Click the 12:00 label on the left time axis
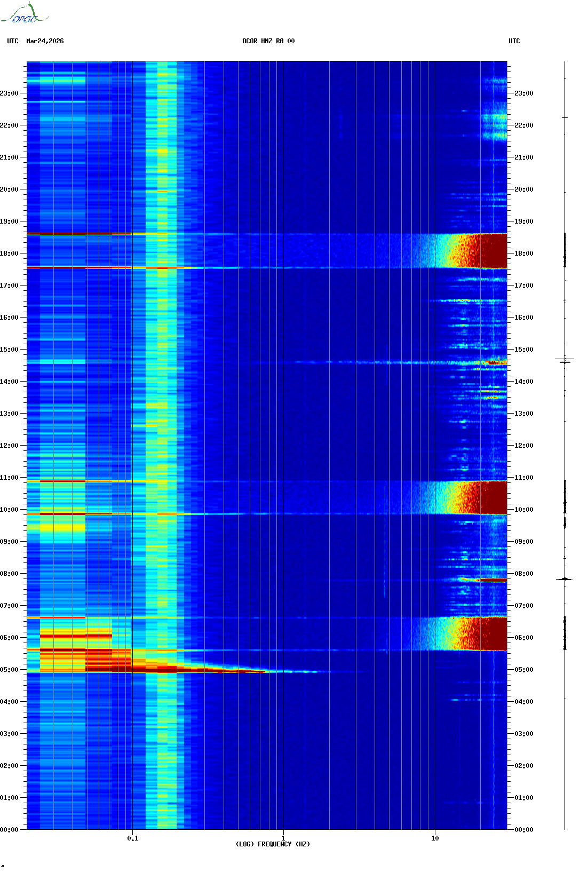This screenshot has height=872, width=588. pos(9,446)
